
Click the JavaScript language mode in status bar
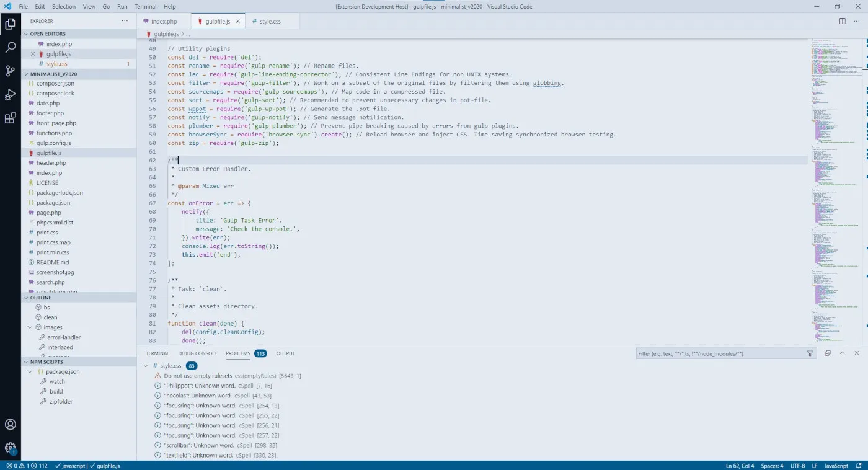pos(836,466)
